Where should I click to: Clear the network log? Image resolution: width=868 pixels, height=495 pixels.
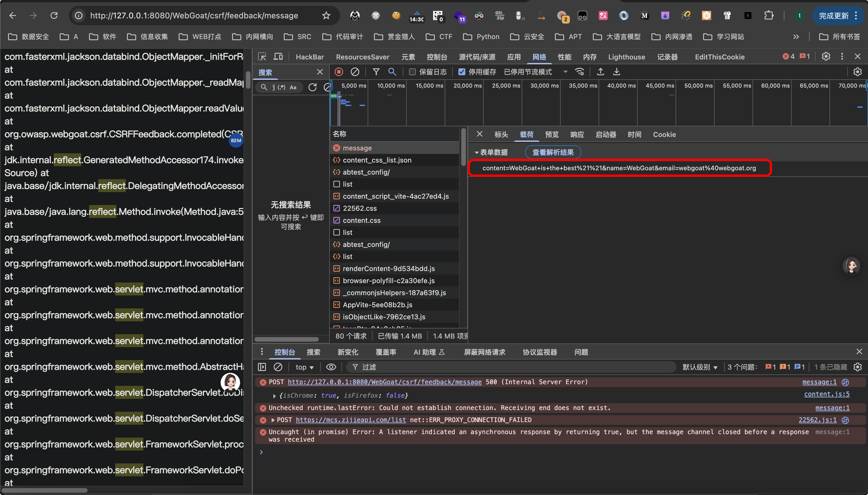[x=355, y=72]
